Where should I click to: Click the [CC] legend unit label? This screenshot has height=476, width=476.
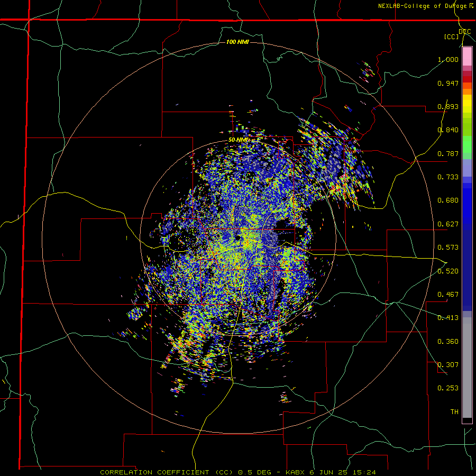(451, 36)
